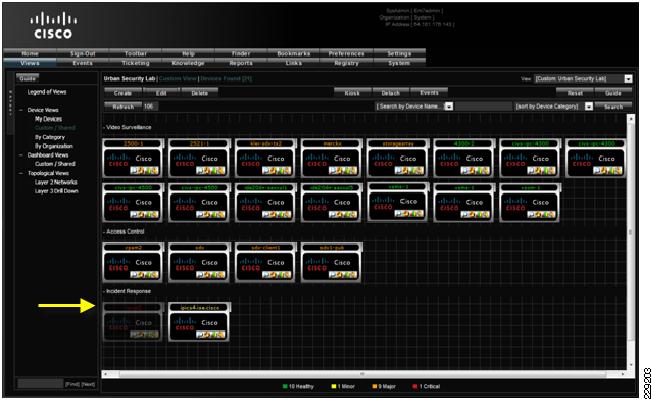Image resolution: width=652 pixels, height=400 pixels.
Task: Click the Kiosk button
Action: pyautogui.click(x=352, y=93)
